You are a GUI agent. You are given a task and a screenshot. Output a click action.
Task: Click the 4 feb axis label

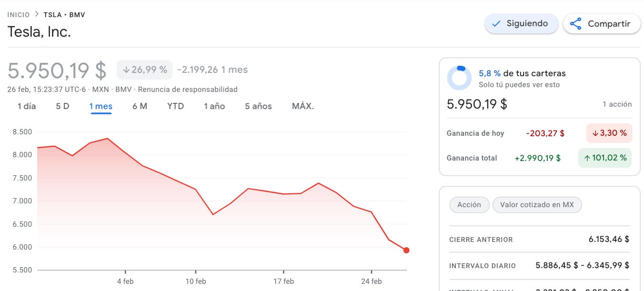125,281
